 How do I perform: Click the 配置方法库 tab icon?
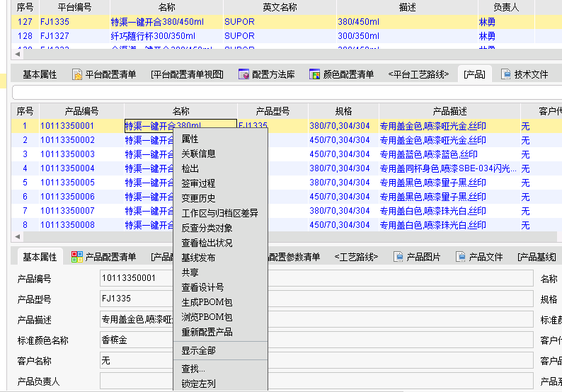pyautogui.click(x=243, y=74)
